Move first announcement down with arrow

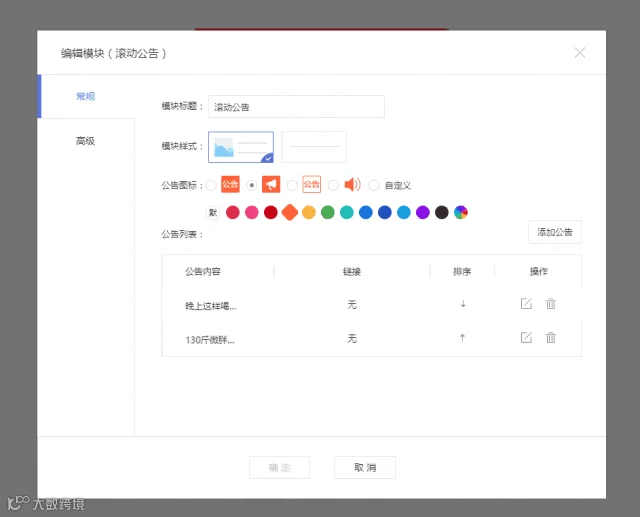[463, 304]
